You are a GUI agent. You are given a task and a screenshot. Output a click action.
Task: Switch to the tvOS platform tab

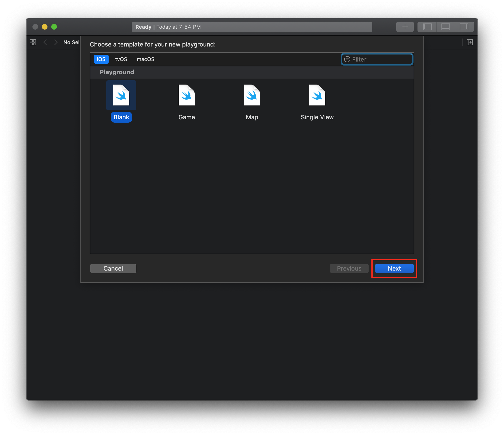pos(121,59)
